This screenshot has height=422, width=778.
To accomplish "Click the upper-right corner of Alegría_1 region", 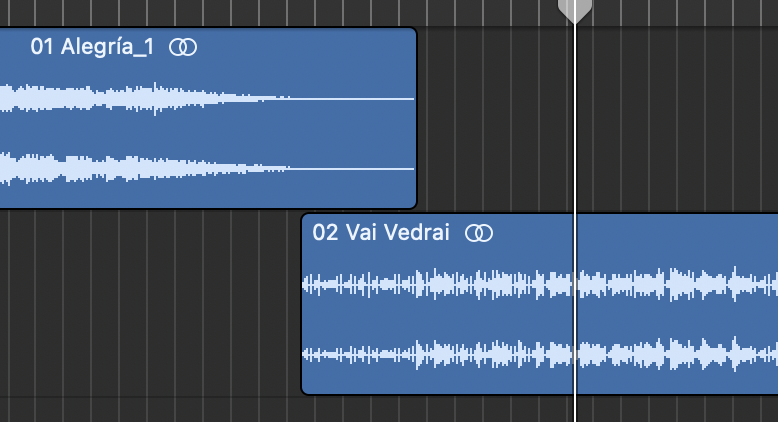I will (x=412, y=32).
